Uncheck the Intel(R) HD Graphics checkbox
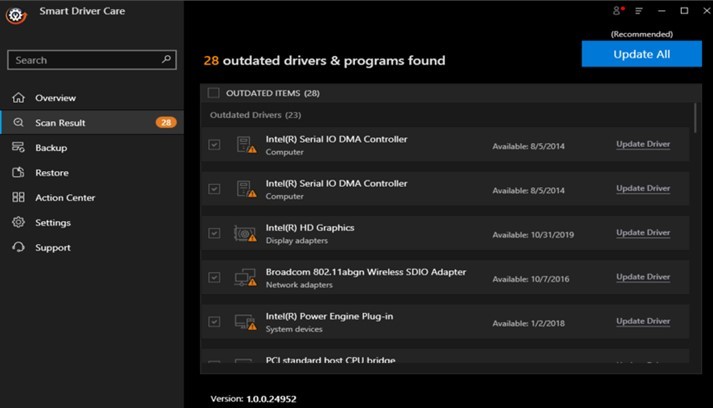 click(214, 233)
